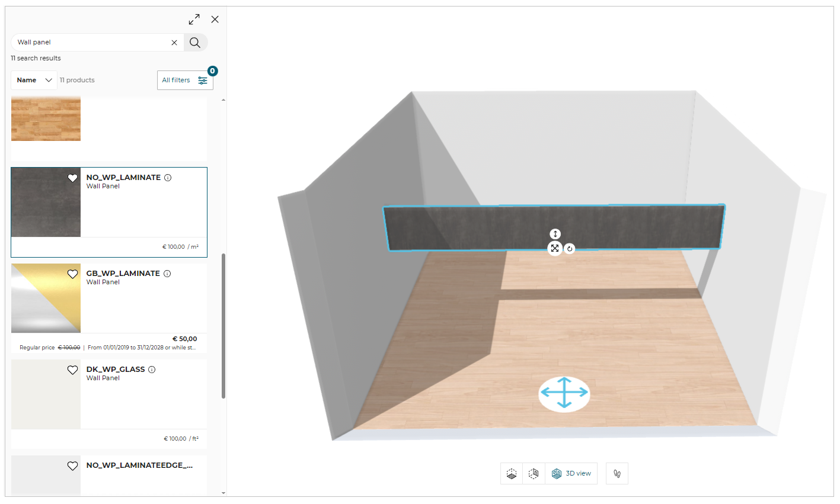Image resolution: width=840 pixels, height=504 pixels.
Task: Switch to floor plan 2D view icon
Action: pyautogui.click(x=512, y=474)
